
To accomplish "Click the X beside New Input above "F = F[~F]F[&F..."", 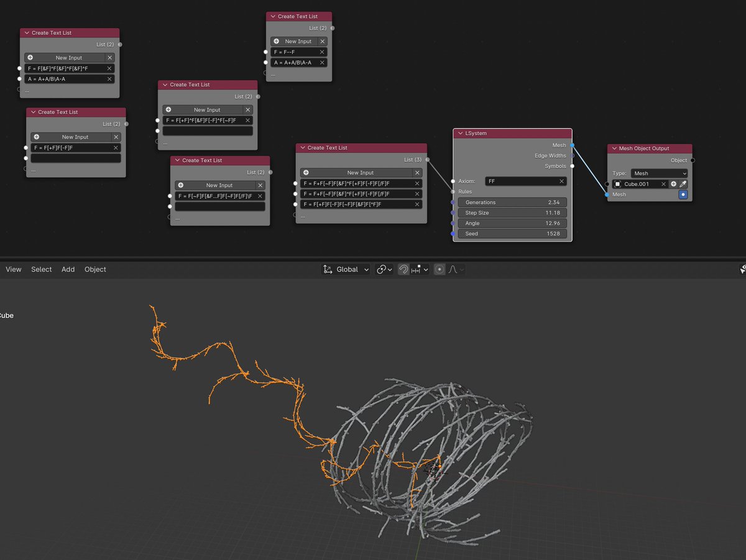I will (x=260, y=185).
